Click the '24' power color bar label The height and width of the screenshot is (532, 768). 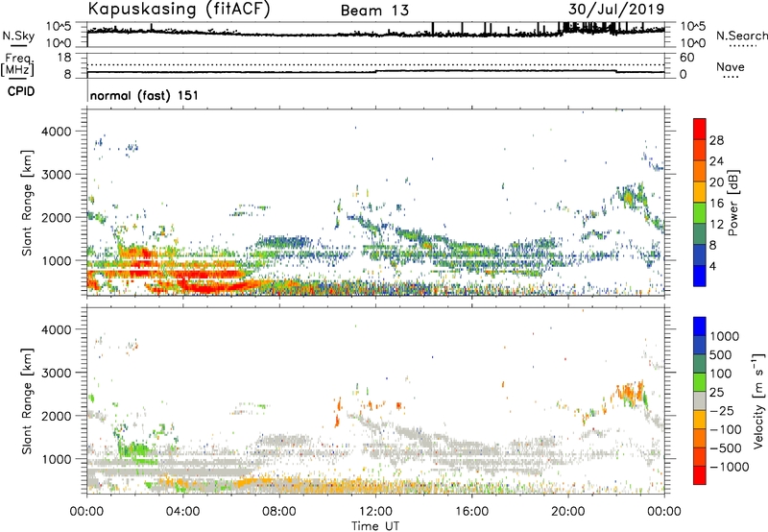(716, 161)
